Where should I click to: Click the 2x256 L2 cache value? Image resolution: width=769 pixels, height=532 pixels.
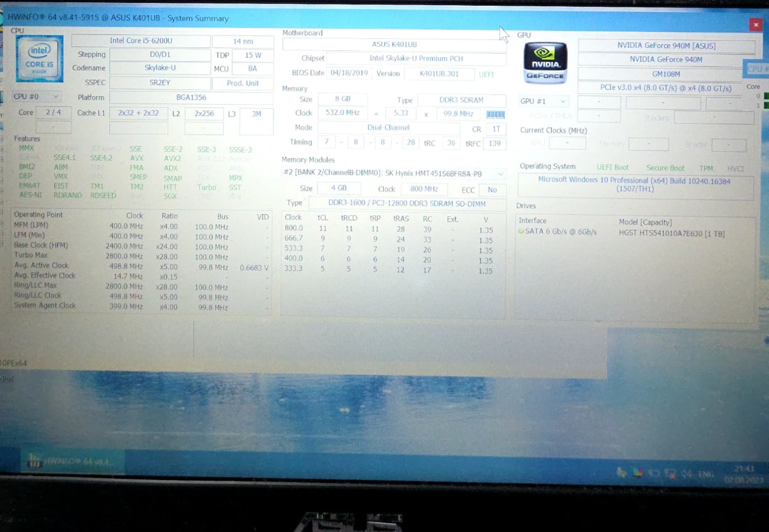(204, 114)
